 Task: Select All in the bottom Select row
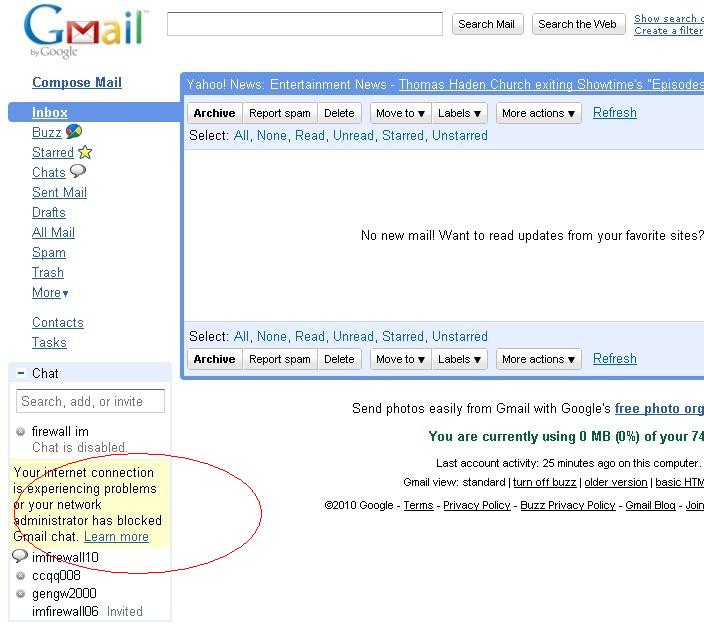point(241,336)
